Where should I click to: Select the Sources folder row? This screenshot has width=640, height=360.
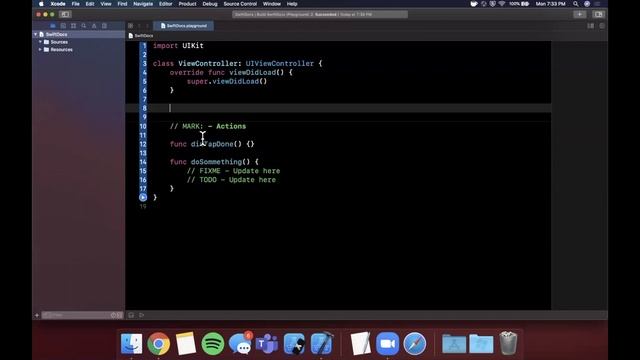click(79, 42)
